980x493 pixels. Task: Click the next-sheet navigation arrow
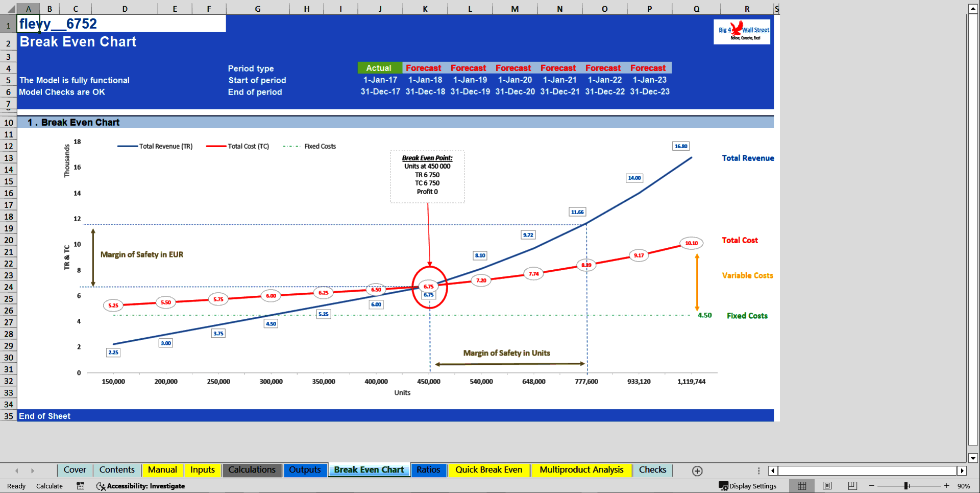pyautogui.click(x=33, y=471)
